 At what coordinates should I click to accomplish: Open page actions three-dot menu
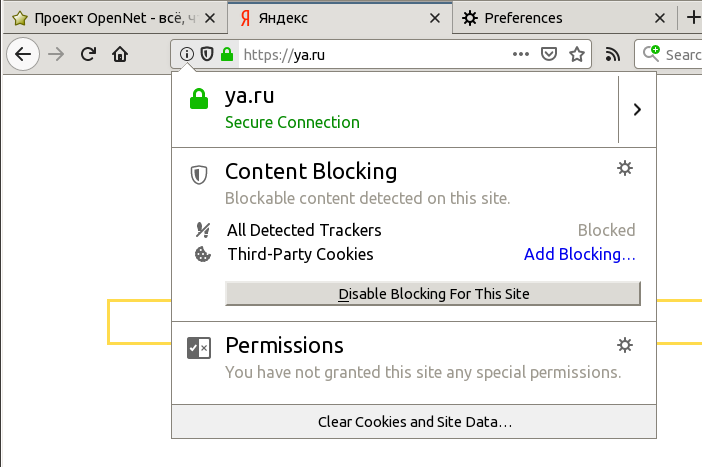(x=521, y=55)
